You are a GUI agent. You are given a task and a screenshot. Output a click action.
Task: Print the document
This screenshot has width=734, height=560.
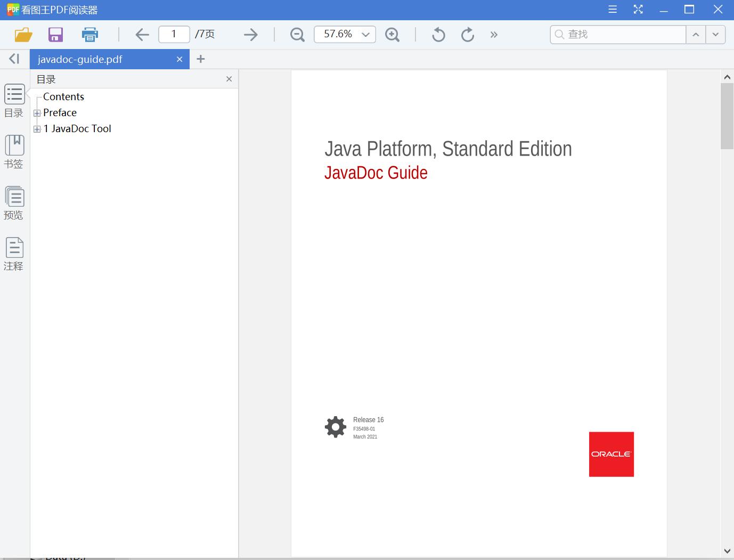click(89, 35)
